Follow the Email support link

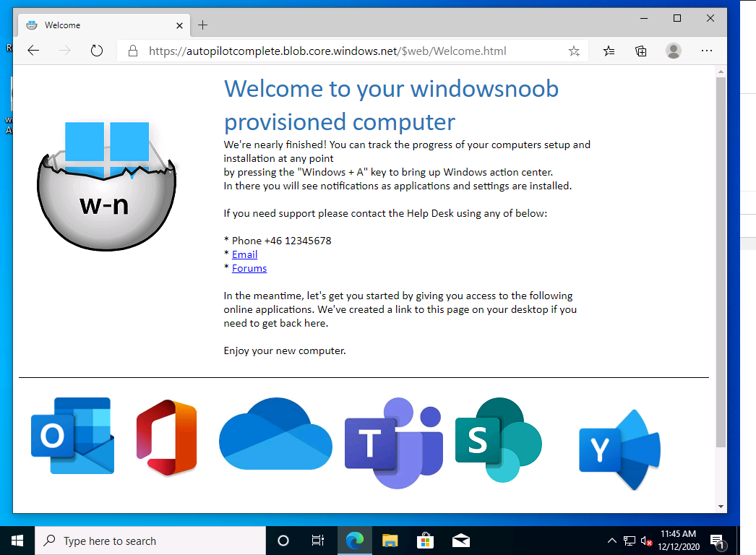click(x=244, y=254)
